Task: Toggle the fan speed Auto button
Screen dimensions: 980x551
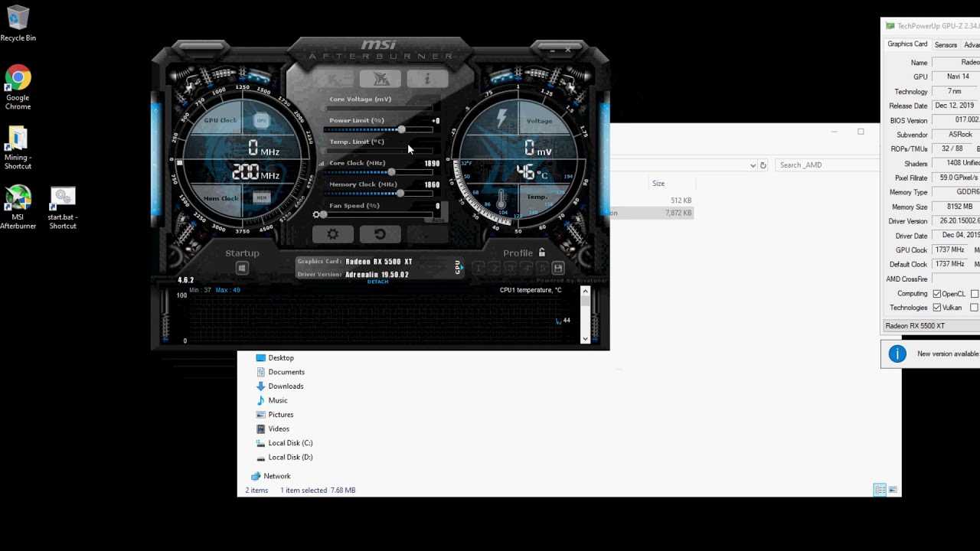Action: click(x=435, y=220)
